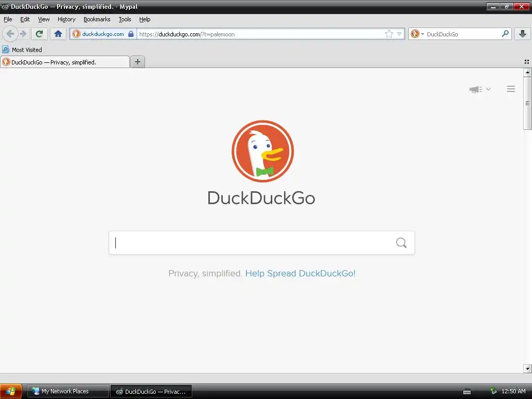Click the scrollbar up arrow
532x399 pixels.
point(527,72)
